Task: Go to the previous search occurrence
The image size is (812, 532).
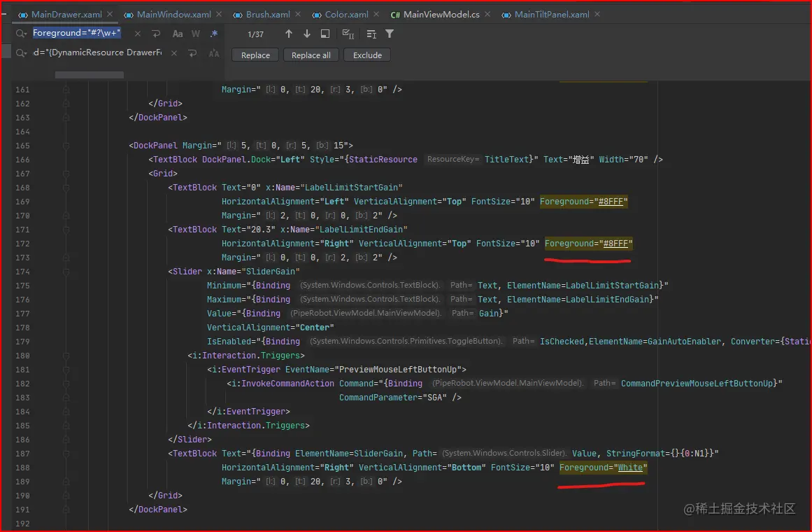Action: 289,34
